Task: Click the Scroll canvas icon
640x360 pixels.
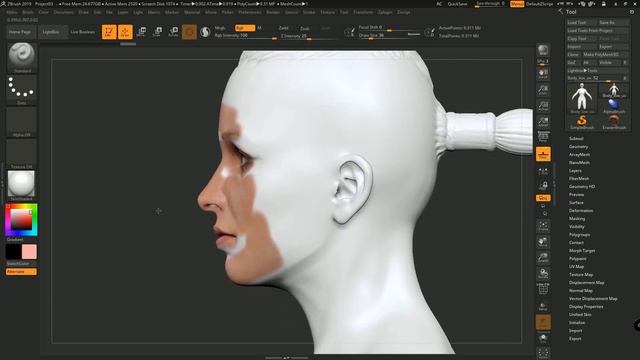Action: tap(543, 74)
